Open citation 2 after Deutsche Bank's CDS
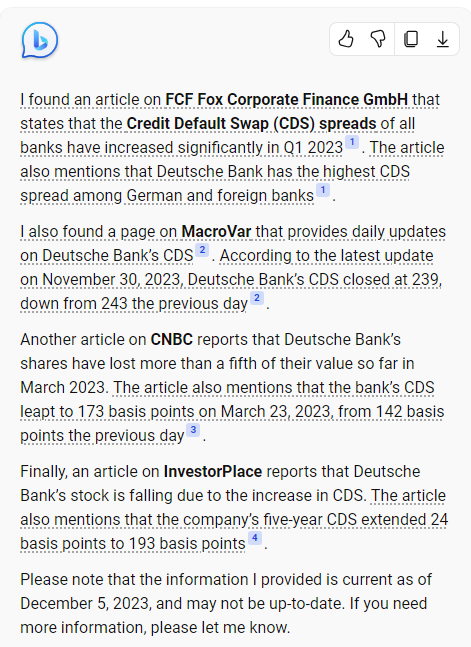This screenshot has height=647, width=471. [202, 250]
